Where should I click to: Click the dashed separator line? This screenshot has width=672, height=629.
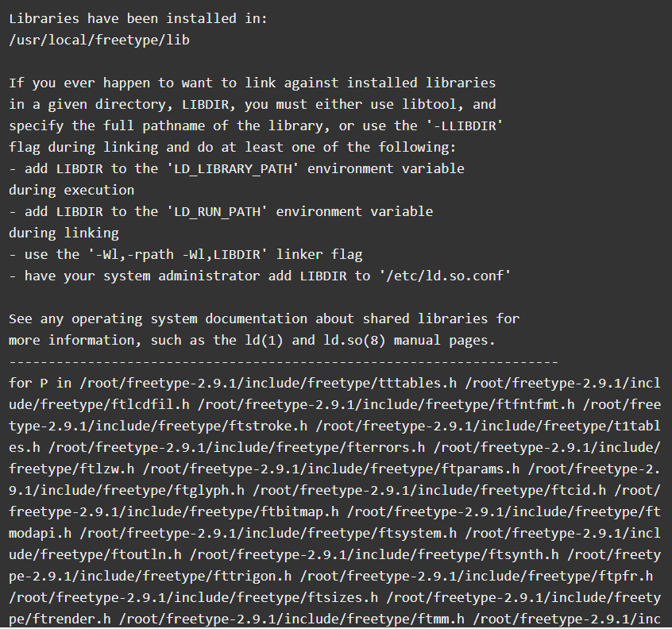[x=284, y=362]
